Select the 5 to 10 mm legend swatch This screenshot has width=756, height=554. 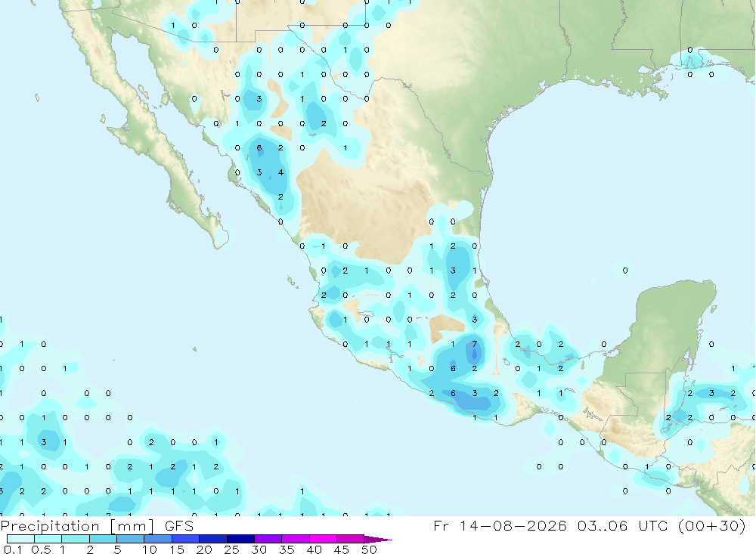[x=130, y=539]
